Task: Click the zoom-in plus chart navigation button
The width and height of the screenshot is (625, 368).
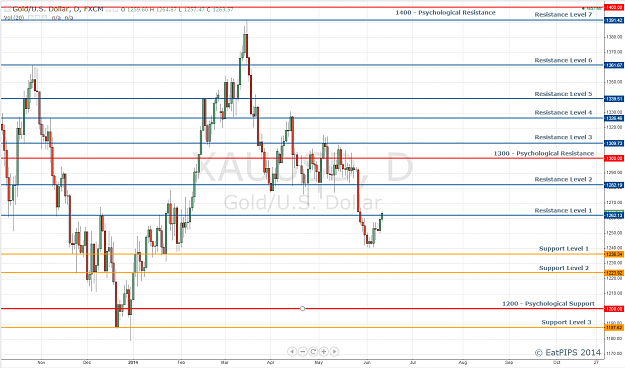Action: click(x=324, y=352)
